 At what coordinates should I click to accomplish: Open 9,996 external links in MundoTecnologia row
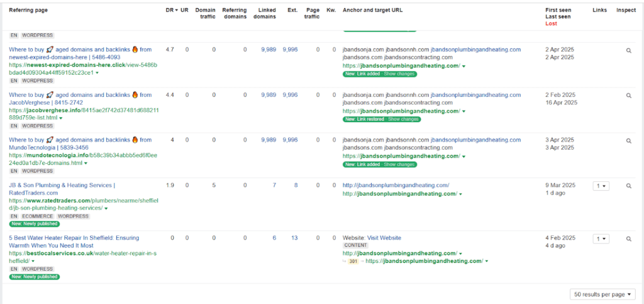click(290, 140)
